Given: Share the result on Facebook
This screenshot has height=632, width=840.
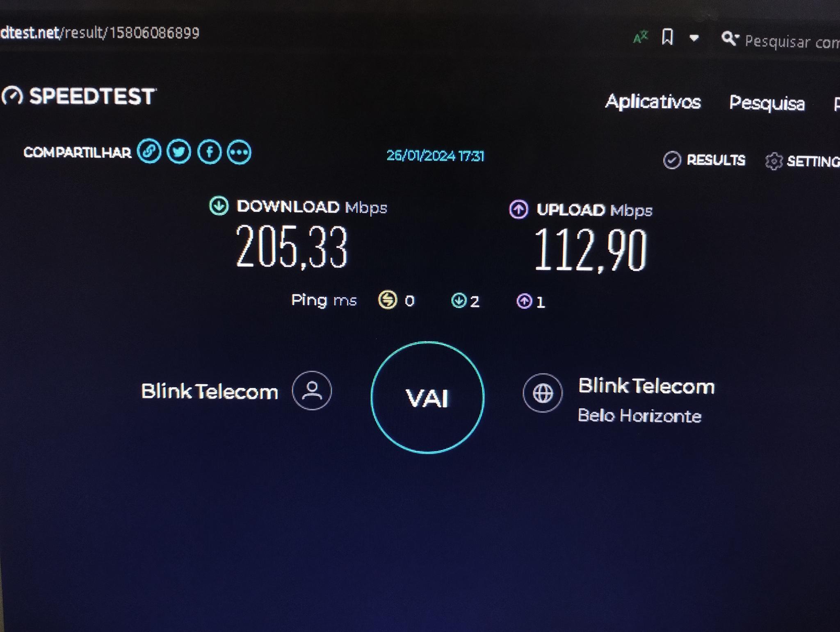Looking at the screenshot, I should click(x=209, y=152).
